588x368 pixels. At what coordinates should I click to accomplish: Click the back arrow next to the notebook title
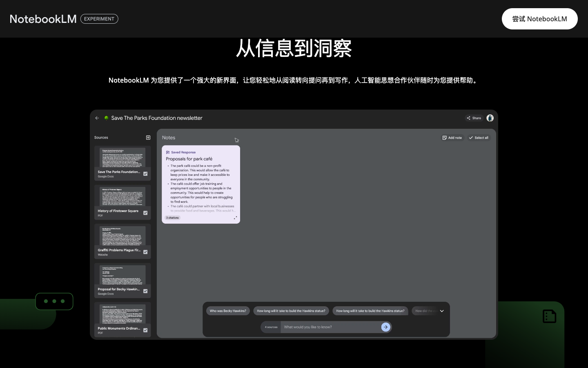[97, 118]
